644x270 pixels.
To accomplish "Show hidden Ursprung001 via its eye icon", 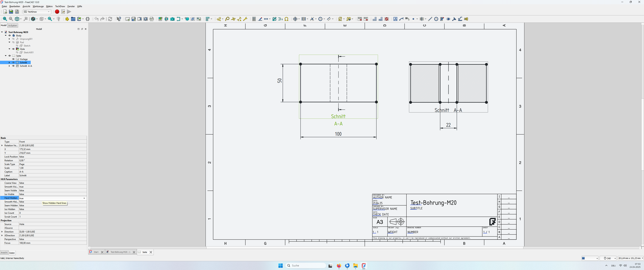I will [x=13, y=39].
